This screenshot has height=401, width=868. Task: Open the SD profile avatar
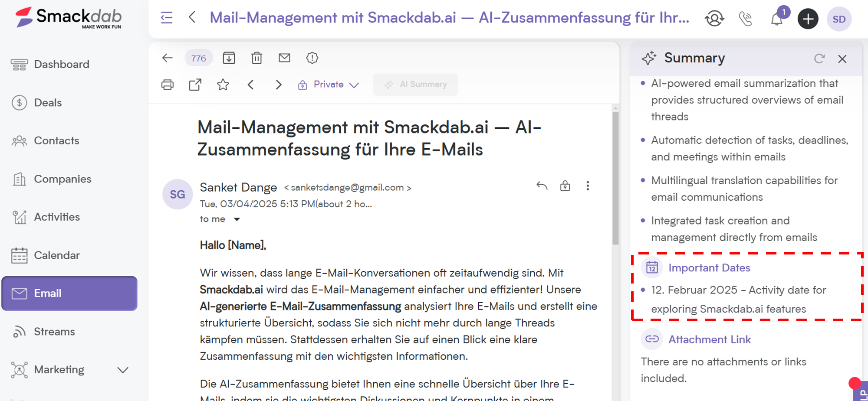(839, 19)
